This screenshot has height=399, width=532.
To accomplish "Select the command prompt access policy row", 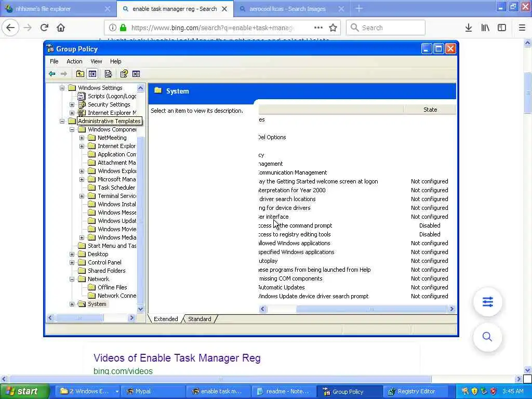I will click(x=356, y=225).
